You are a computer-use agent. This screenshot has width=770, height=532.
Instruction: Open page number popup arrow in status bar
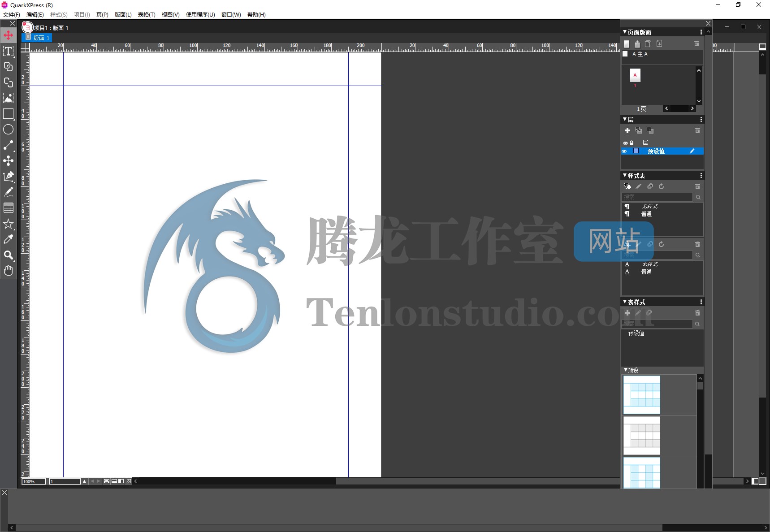84,481
